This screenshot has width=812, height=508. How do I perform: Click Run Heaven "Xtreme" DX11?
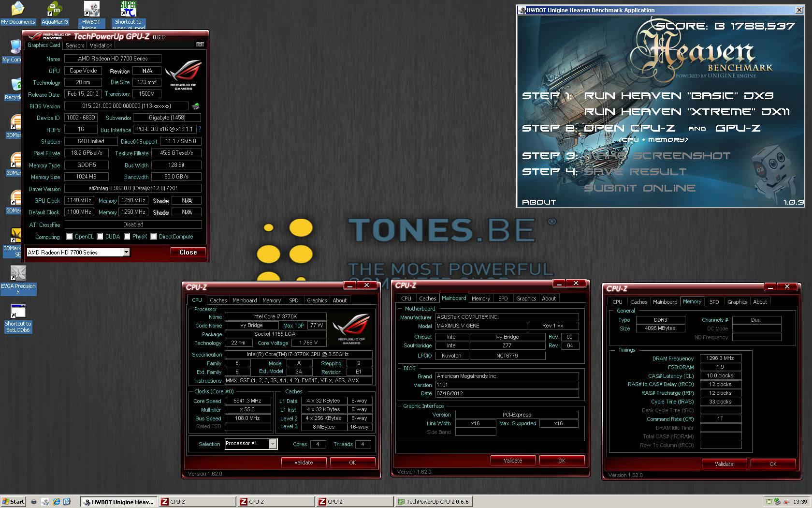coord(686,112)
